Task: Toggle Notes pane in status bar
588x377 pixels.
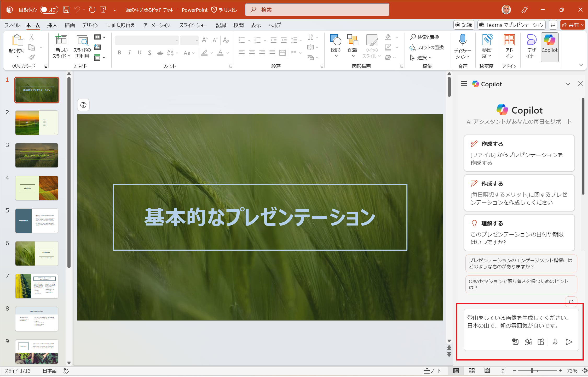Action: coord(432,371)
